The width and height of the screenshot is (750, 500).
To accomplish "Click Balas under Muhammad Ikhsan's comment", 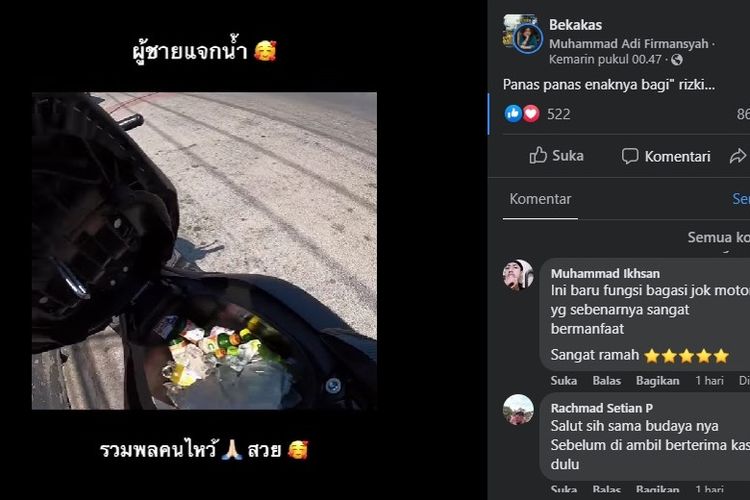I will [607, 381].
